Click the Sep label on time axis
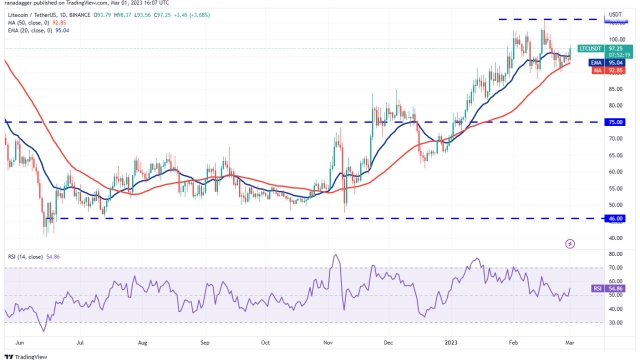The height and width of the screenshot is (360, 640). click(205, 343)
